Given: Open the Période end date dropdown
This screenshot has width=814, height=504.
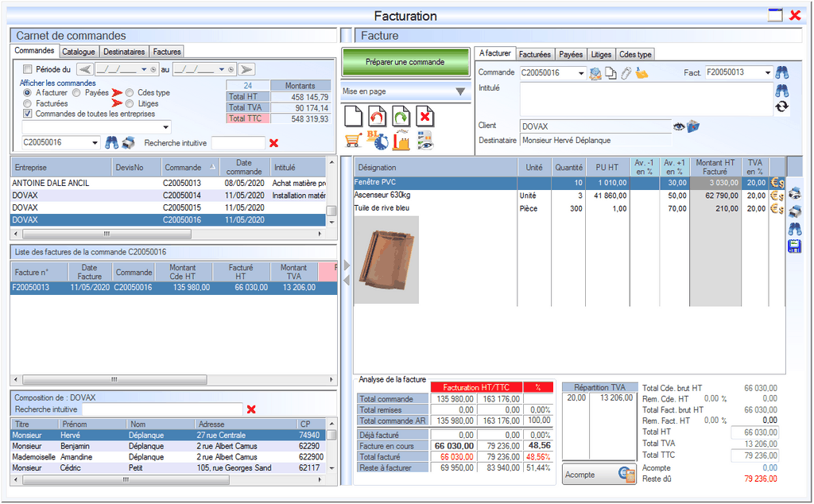Looking at the screenshot, I should tap(222, 69).
